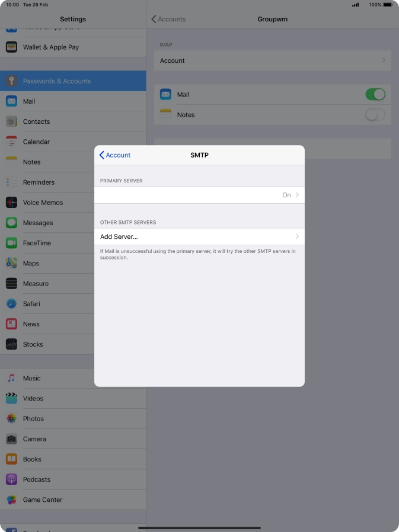The width and height of the screenshot is (399, 532).
Task: Open Calendar settings in sidebar
Action: point(36,142)
